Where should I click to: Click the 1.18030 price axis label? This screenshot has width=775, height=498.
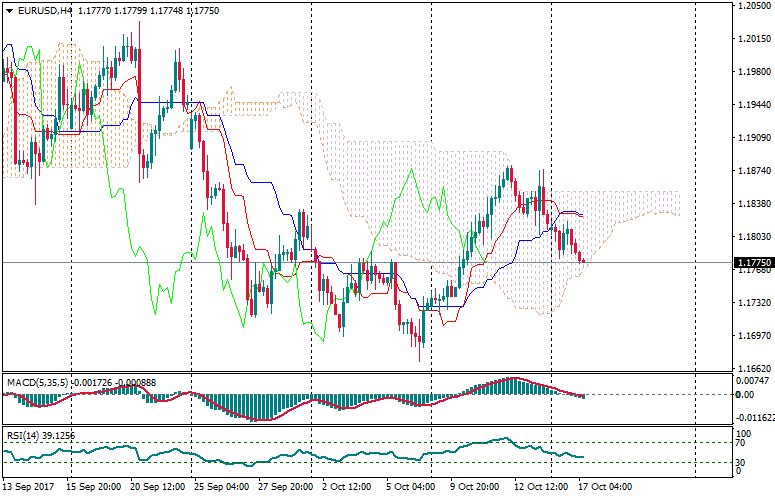(752, 237)
